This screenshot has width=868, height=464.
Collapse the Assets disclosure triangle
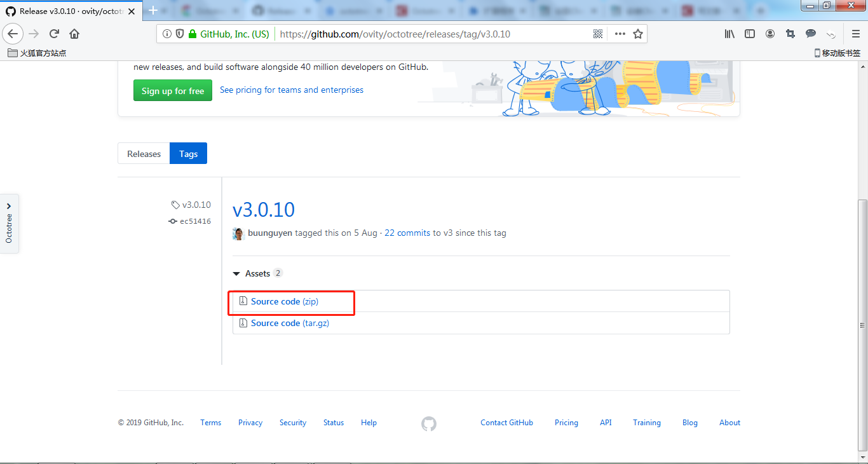click(236, 273)
